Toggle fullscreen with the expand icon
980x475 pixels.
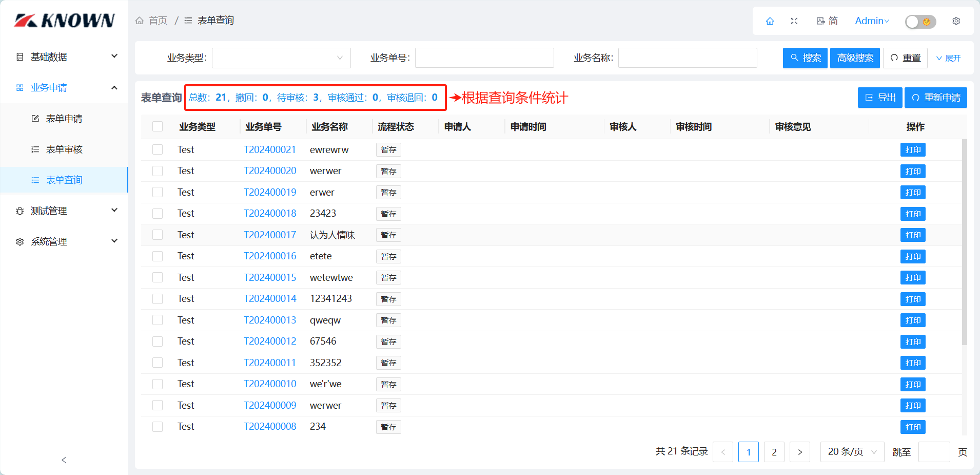794,21
